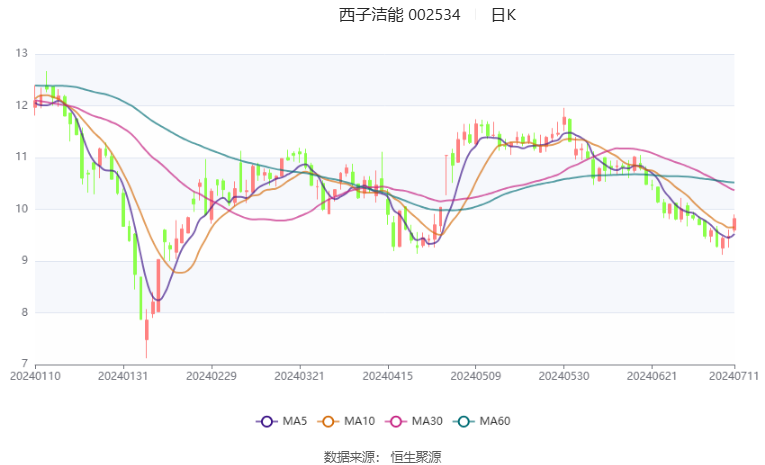Click the 7 price label at the axis bottom
Image resolution: width=765 pixels, height=465 pixels.
tap(25, 364)
